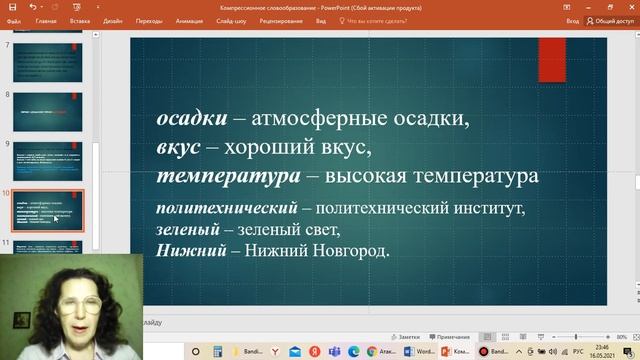Screen dimensions: 640x360
Task: Switch to Normal view in the status bar
Action: (x=487, y=337)
